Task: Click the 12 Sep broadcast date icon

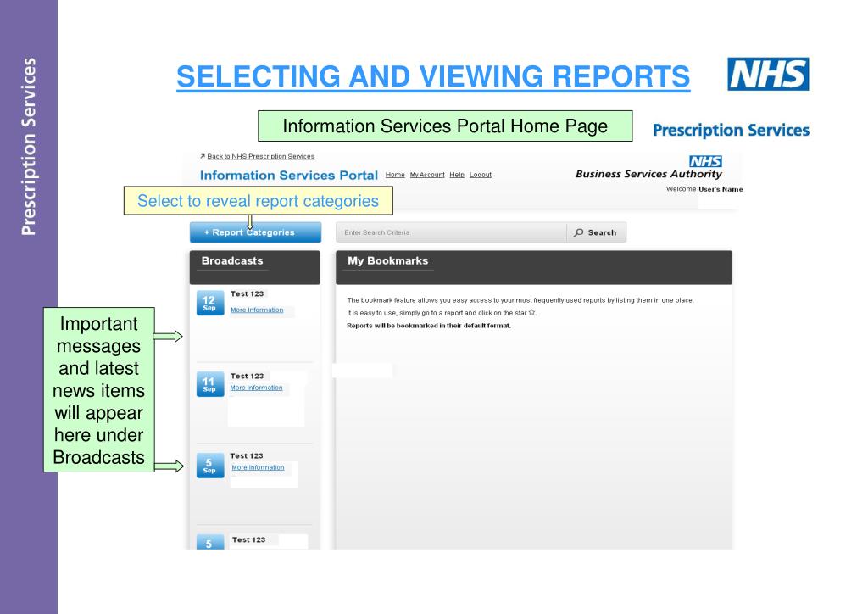Action: click(x=210, y=303)
